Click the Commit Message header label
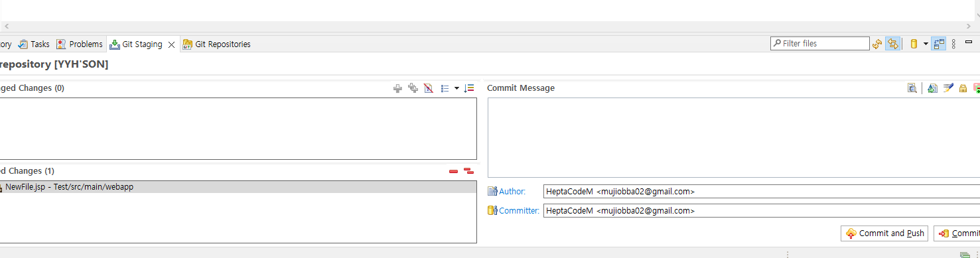 click(521, 88)
